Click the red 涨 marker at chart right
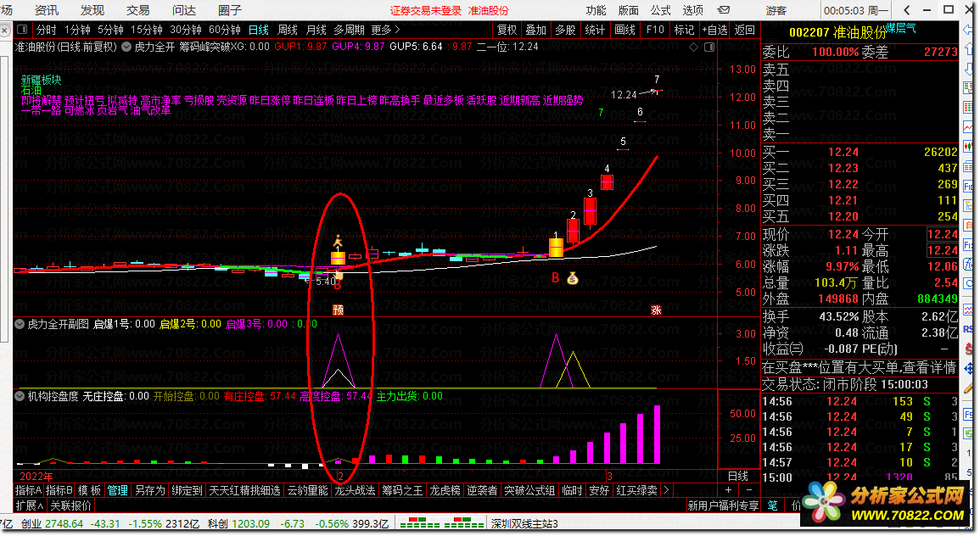Screen dimensions: 980x536 click(x=656, y=310)
